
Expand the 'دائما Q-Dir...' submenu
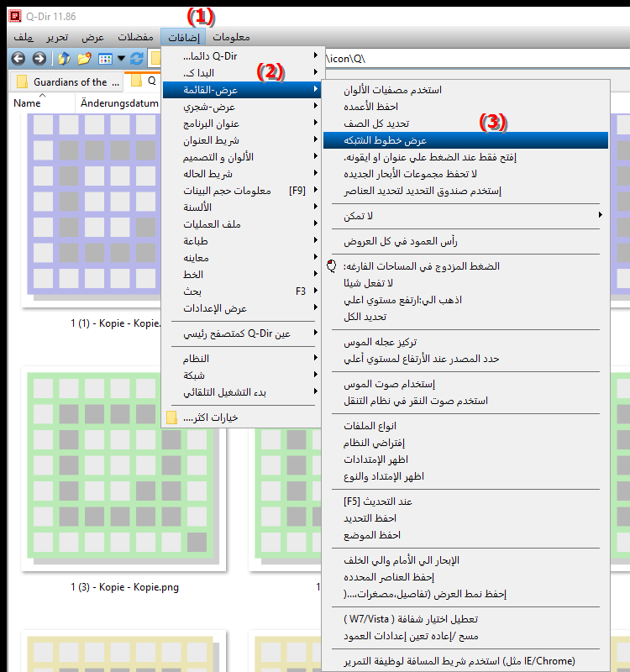(242, 56)
